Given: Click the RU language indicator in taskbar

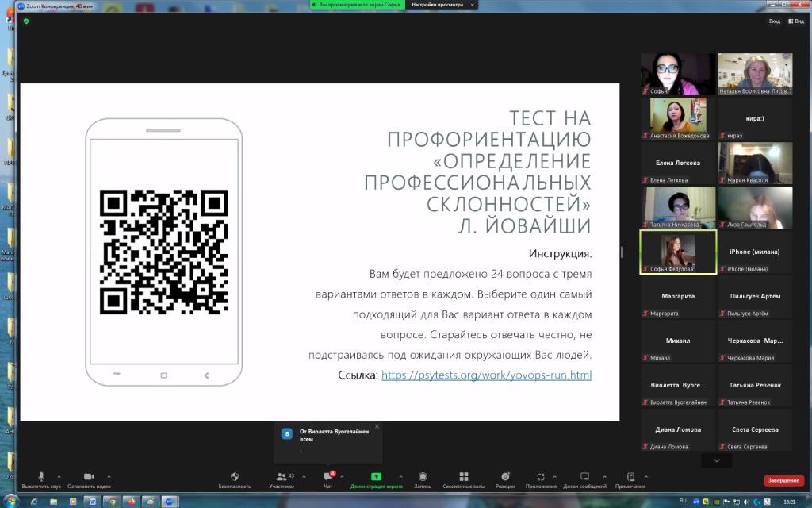Looking at the screenshot, I should pyautogui.click(x=683, y=501).
